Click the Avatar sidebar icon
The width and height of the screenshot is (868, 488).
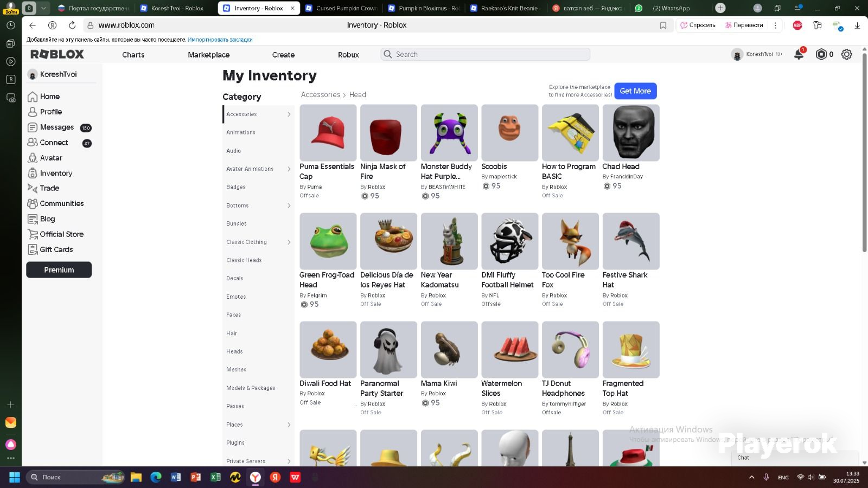(x=33, y=158)
